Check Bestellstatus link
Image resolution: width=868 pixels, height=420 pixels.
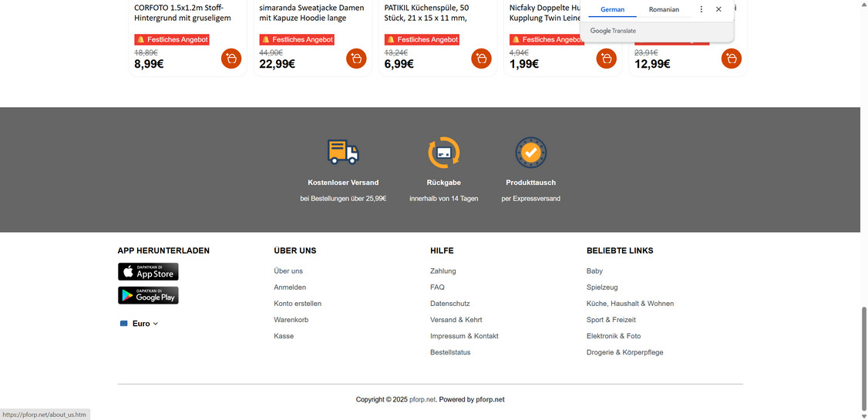(x=451, y=352)
